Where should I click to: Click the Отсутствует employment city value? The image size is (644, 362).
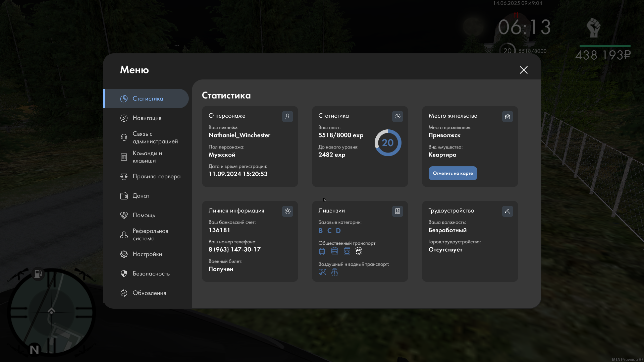(x=445, y=249)
